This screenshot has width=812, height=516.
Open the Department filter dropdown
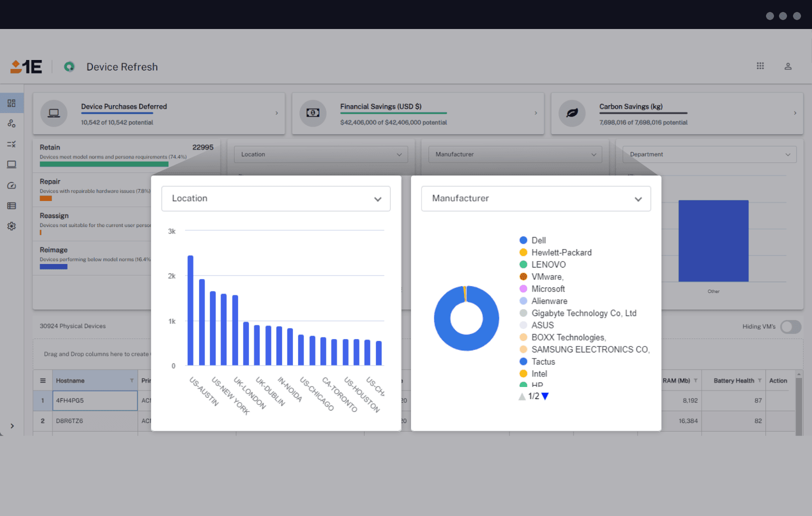tap(709, 154)
